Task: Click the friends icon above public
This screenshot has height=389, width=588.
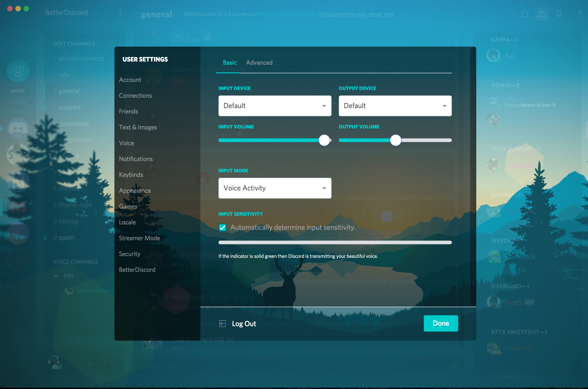Action: (x=18, y=71)
